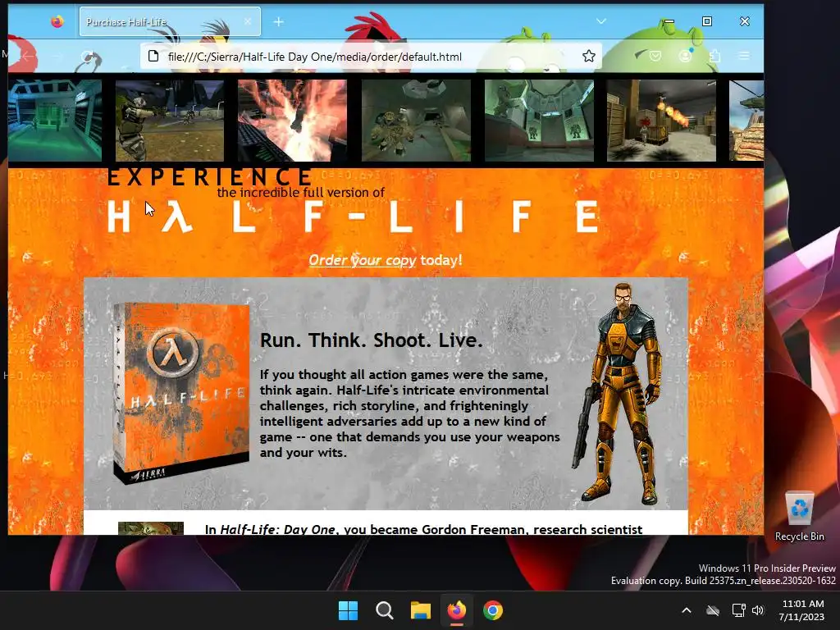840x630 pixels.
Task: Open the volume speaker tray icon
Action: pyautogui.click(x=757, y=610)
